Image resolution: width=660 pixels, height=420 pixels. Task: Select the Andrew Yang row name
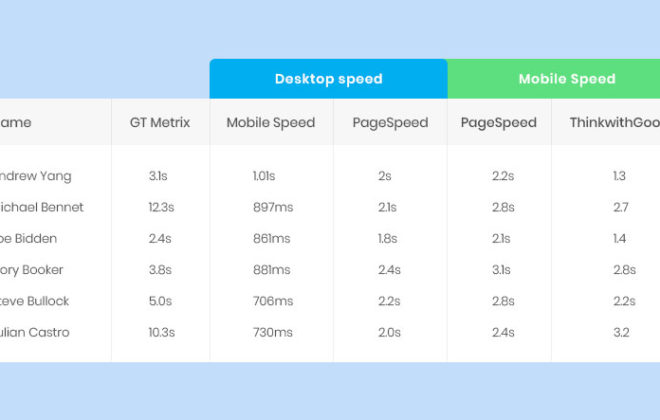pos(36,176)
